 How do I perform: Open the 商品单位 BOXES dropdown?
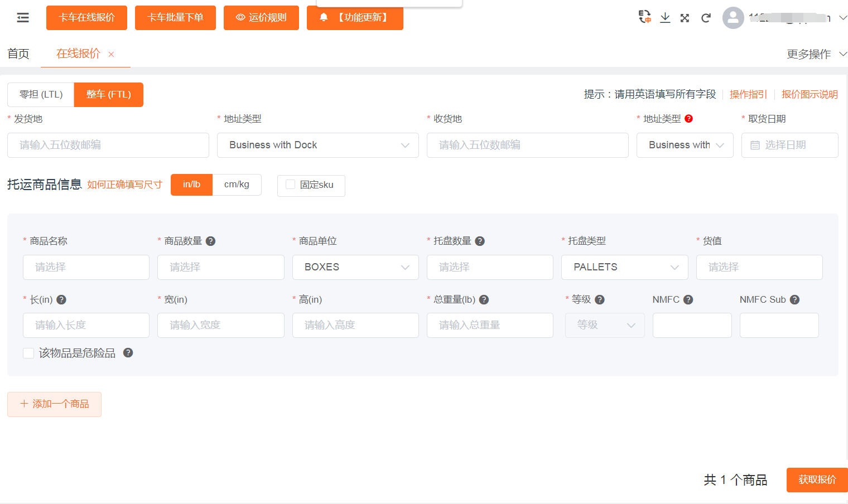[x=355, y=267]
